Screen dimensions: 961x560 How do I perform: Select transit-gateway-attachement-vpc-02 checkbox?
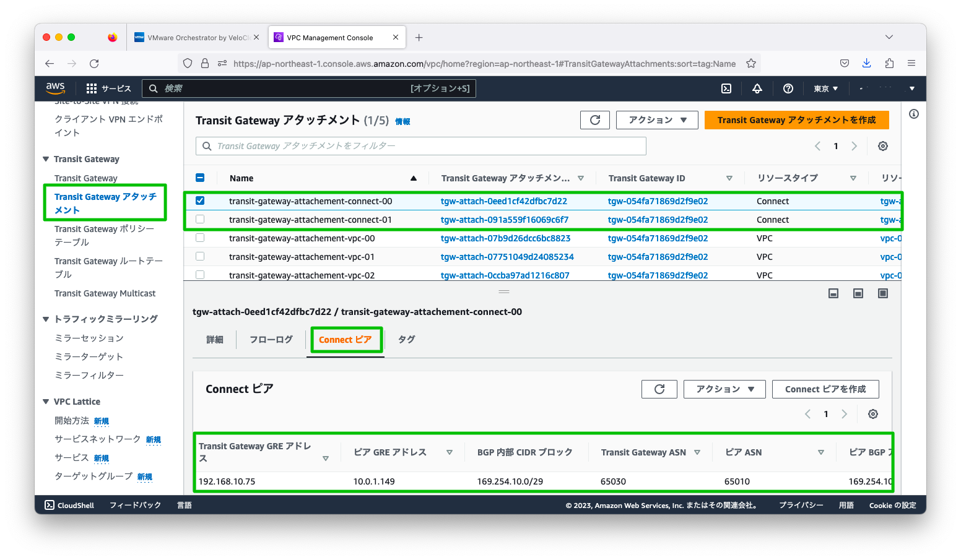click(x=200, y=275)
